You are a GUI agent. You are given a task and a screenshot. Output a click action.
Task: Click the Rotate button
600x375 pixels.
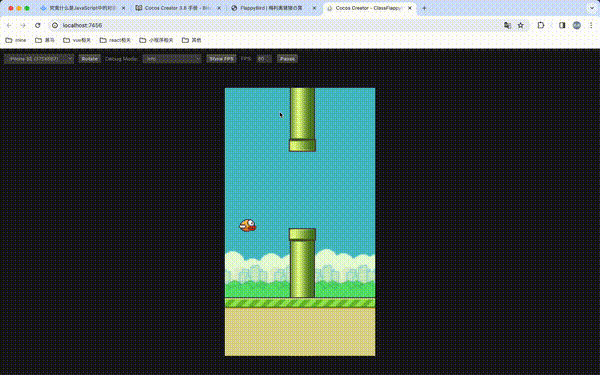[90, 59]
